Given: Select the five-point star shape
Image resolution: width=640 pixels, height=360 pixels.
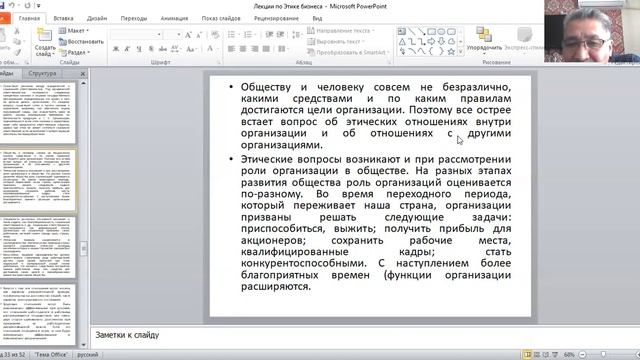Looking at the screenshot, I should coord(451,51).
